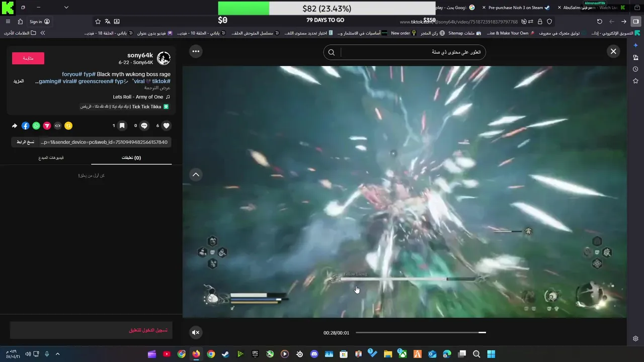
Task: Click the #foryou hashtag
Action: point(72,74)
